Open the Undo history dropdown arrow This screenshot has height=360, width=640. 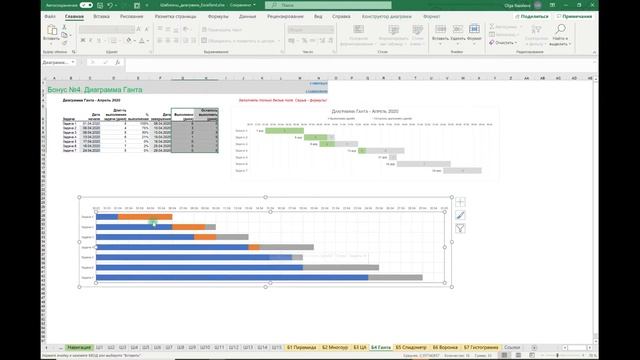[x=116, y=5]
